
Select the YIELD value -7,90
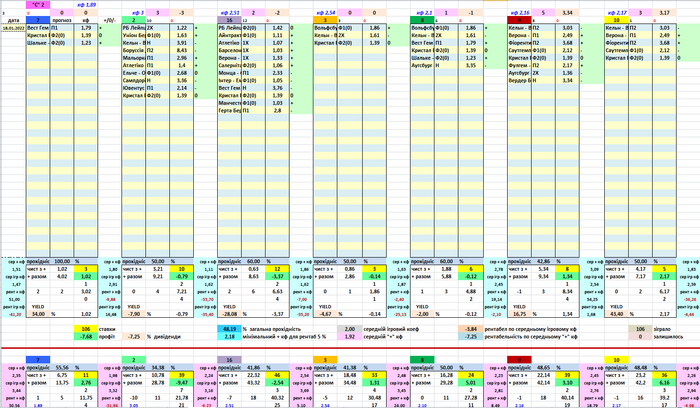(x=133, y=314)
